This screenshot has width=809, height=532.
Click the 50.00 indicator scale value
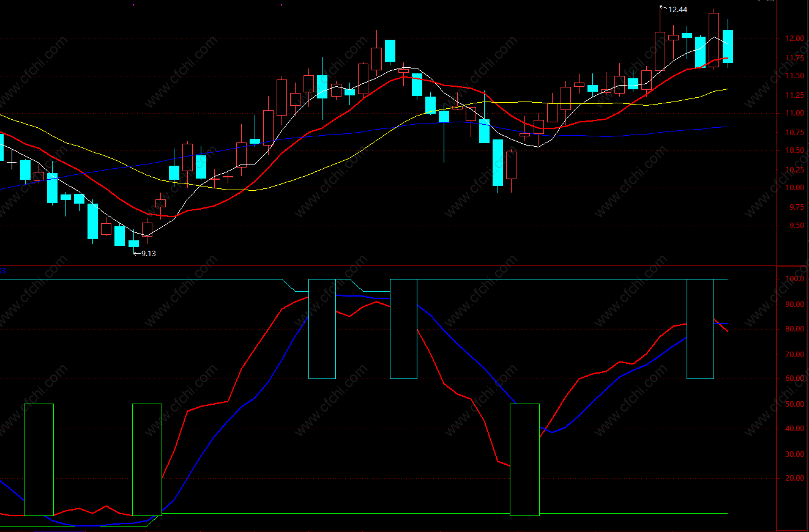click(x=794, y=404)
